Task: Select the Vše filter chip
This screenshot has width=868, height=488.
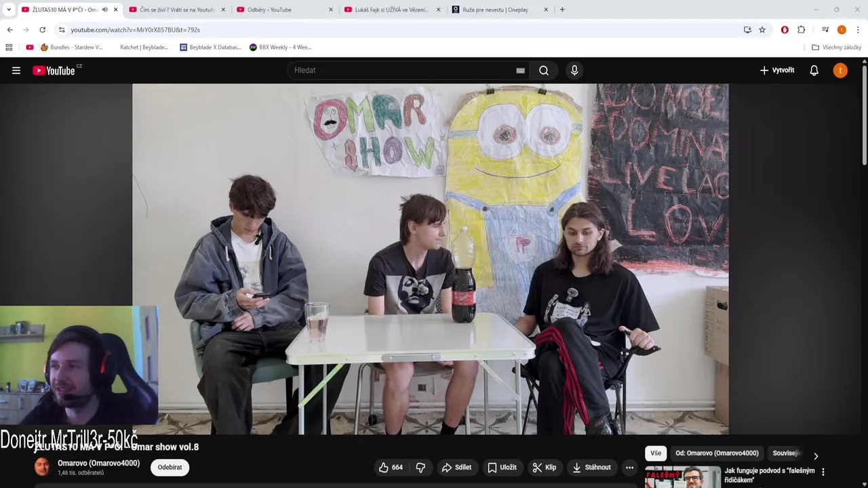Action: [656, 453]
